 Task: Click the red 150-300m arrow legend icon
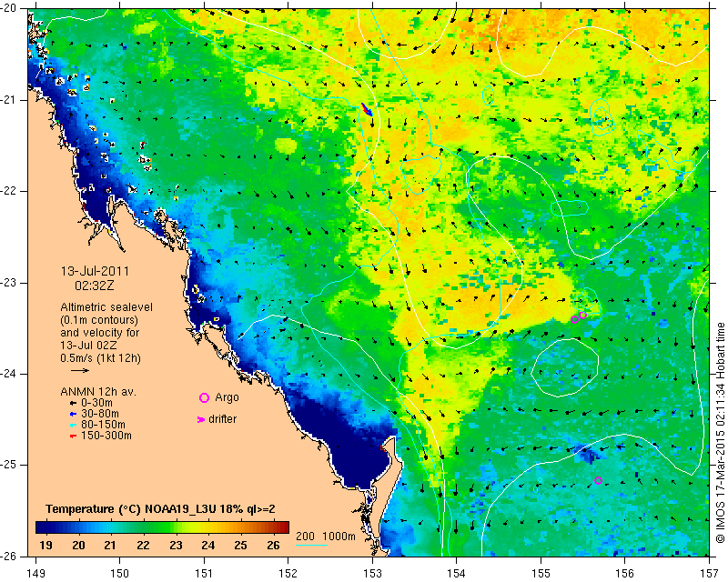point(73,436)
